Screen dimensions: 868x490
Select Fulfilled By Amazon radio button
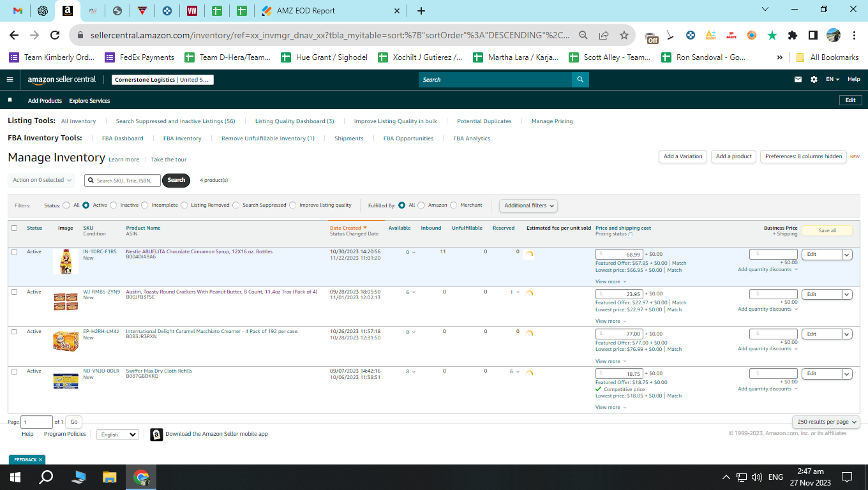(x=421, y=205)
